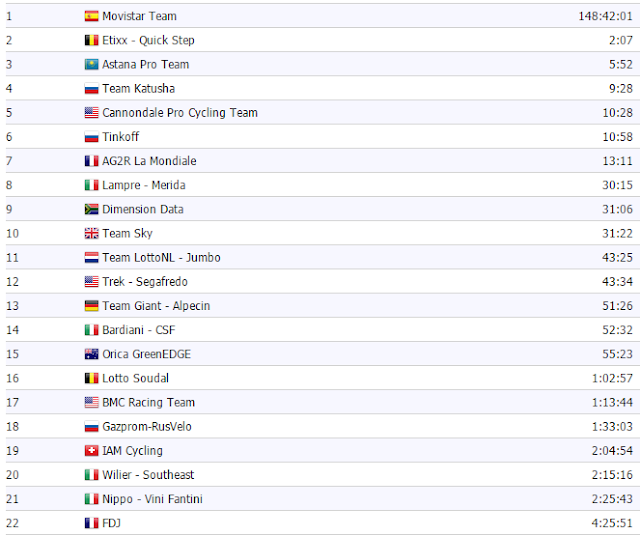Viewport: 640px width, 536px height.
Task: Open the Movistar Team link
Action: pyautogui.click(x=140, y=16)
